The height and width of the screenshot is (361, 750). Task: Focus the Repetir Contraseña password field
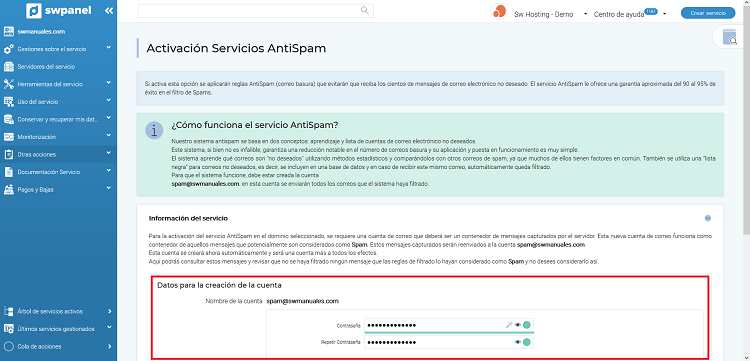coord(449,342)
